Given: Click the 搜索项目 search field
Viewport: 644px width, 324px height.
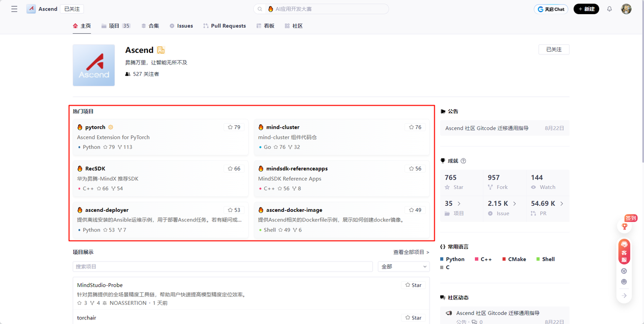Looking at the screenshot, I should tap(222, 267).
